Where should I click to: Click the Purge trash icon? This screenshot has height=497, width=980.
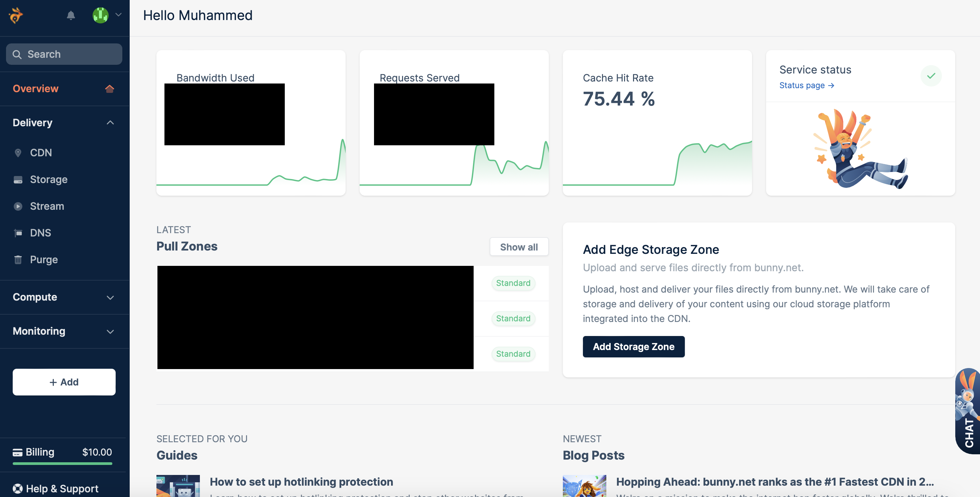18,259
